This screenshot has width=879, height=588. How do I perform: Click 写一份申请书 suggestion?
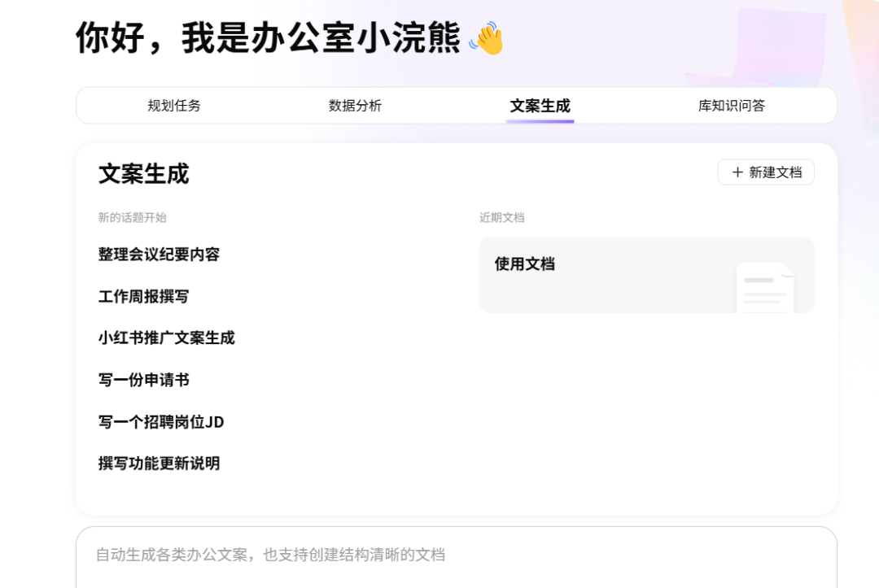(x=142, y=380)
